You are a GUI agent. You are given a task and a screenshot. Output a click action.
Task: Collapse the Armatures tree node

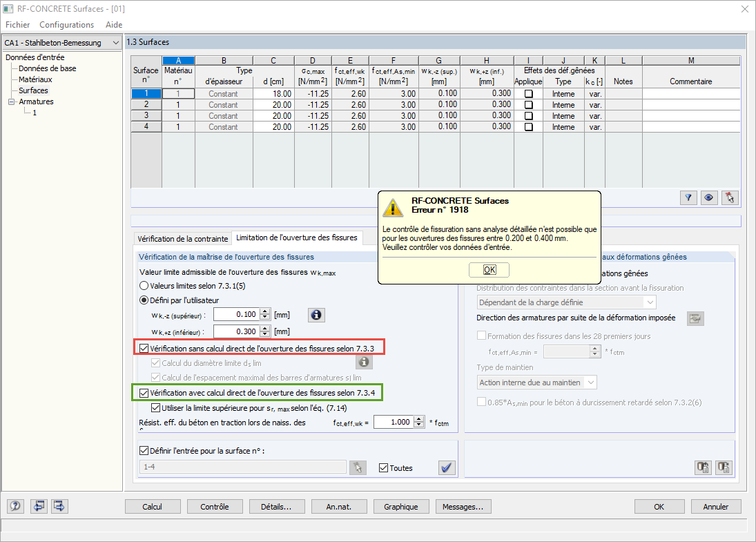pyautogui.click(x=12, y=101)
